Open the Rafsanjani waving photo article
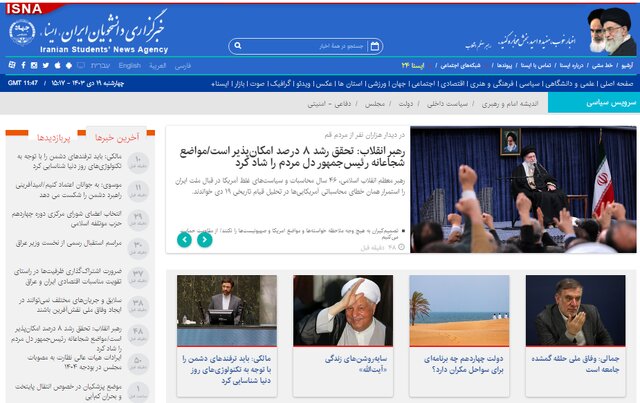 (343, 310)
